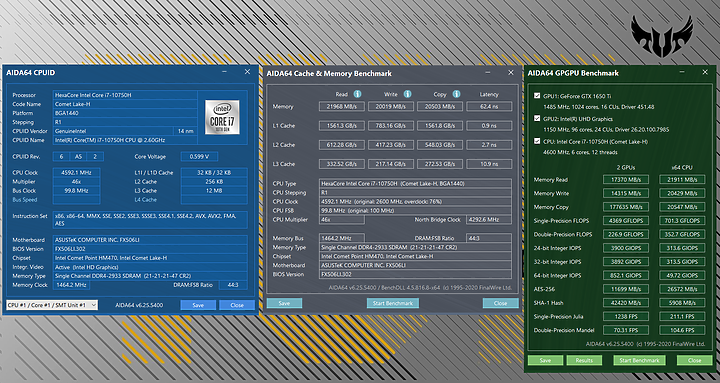Open the CPU #1 / Core #1 / SMT Unit dropdown
The height and width of the screenshot is (383, 720).
pyautogui.click(x=52, y=305)
